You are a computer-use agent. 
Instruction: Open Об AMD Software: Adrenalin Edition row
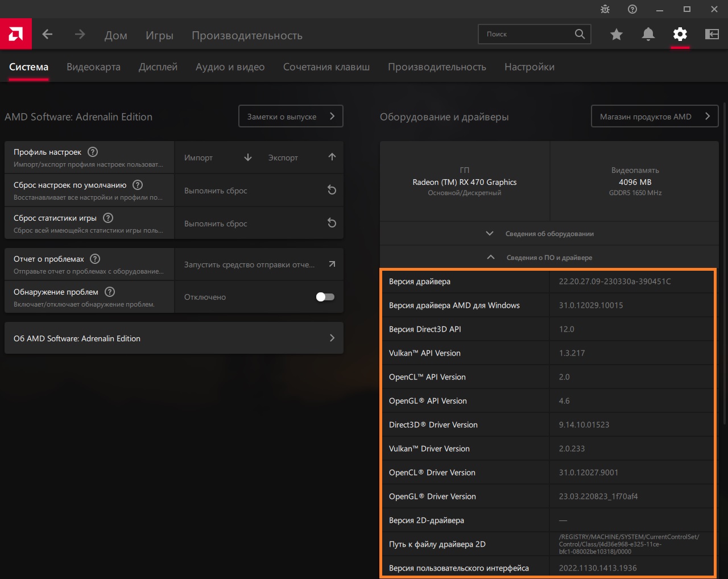pos(174,338)
